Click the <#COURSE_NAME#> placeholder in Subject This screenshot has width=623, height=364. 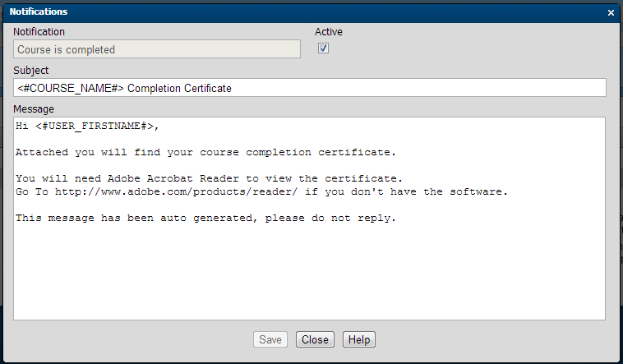70,88
